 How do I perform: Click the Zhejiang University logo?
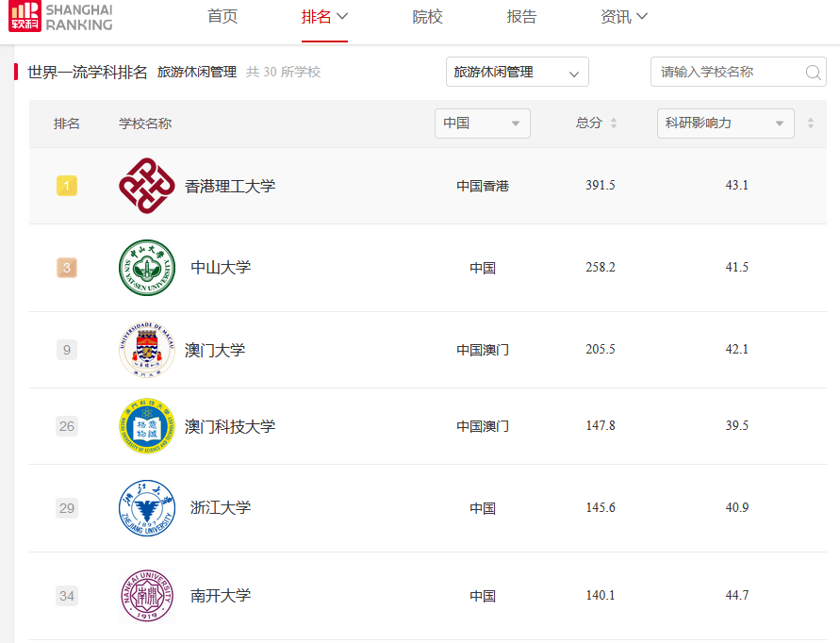point(147,508)
